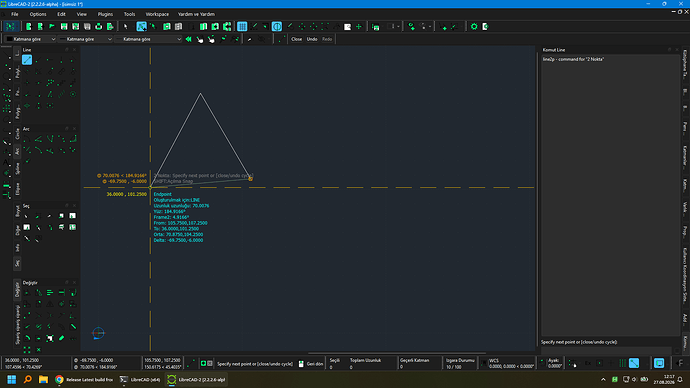Click the Undo button in line options
Screen dimensions: 690x388
[312, 39]
